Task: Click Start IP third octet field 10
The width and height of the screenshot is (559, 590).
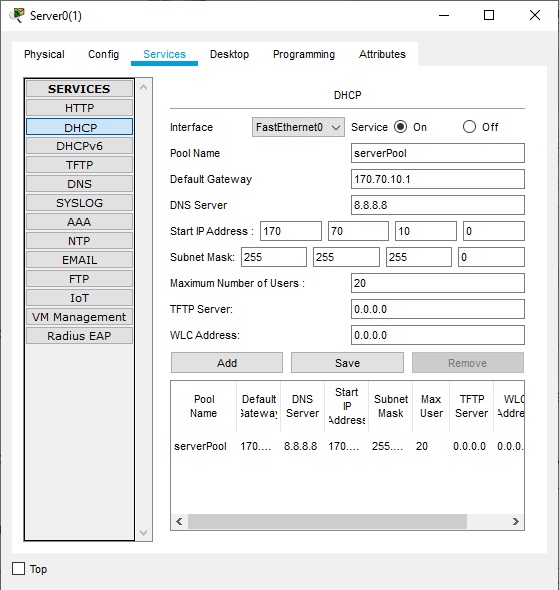Action: 426,231
